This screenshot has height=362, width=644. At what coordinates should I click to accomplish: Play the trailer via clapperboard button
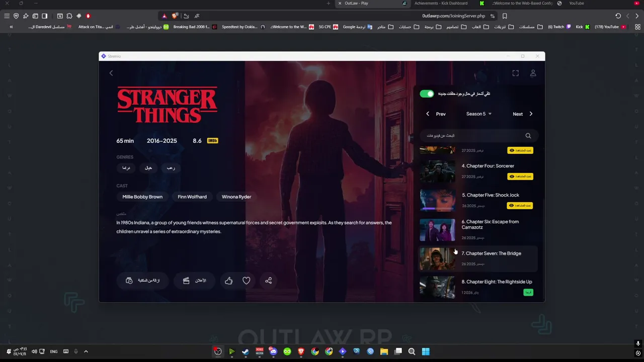[x=194, y=281]
